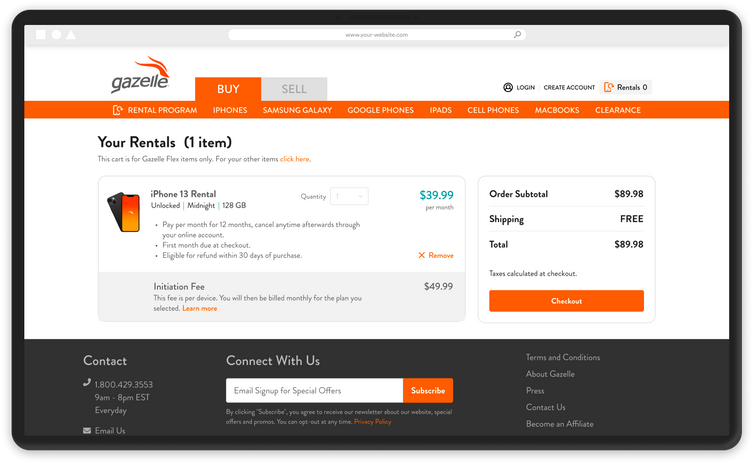Screen dimensions: 753x464
Task: Open the CELL PHONES menu
Action: point(493,110)
